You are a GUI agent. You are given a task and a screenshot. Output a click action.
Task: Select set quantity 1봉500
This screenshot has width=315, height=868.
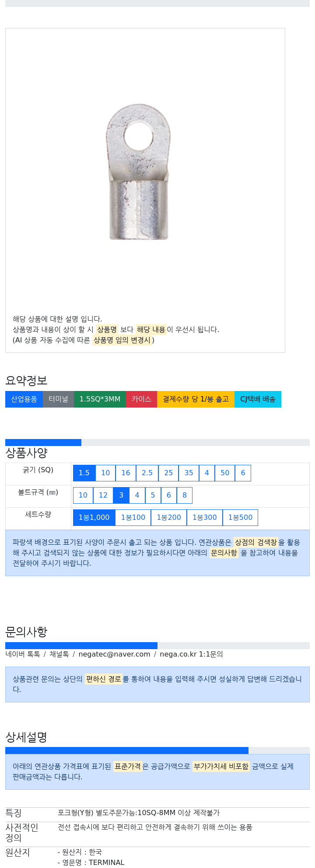click(240, 518)
